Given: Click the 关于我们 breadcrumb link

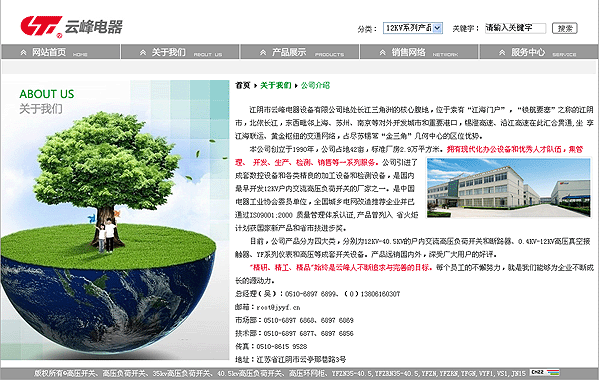Looking at the screenshot, I should [x=276, y=85].
